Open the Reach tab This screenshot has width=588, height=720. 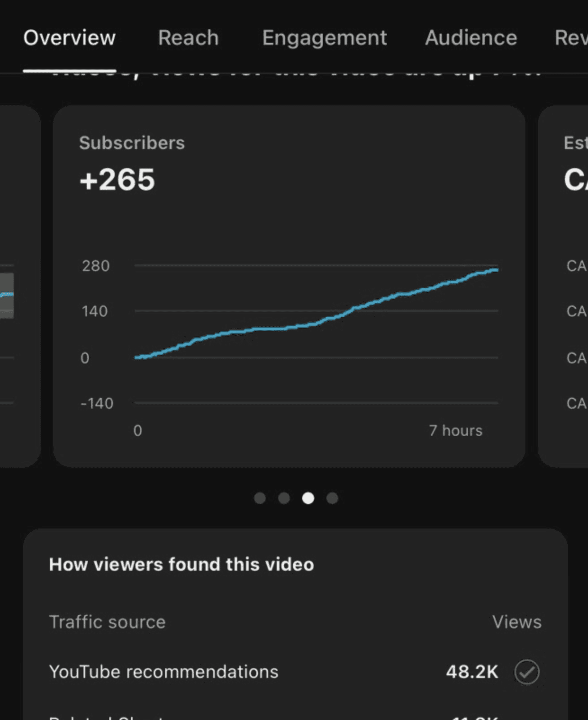pos(188,38)
